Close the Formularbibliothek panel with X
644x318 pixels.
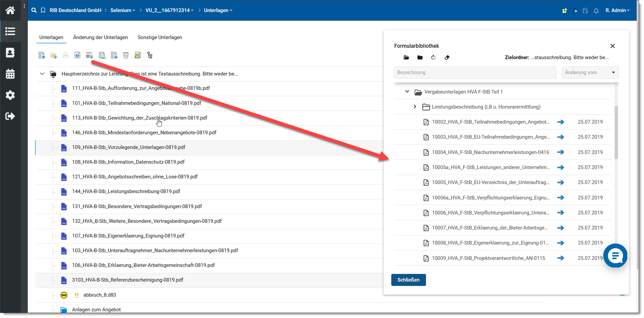tap(613, 46)
